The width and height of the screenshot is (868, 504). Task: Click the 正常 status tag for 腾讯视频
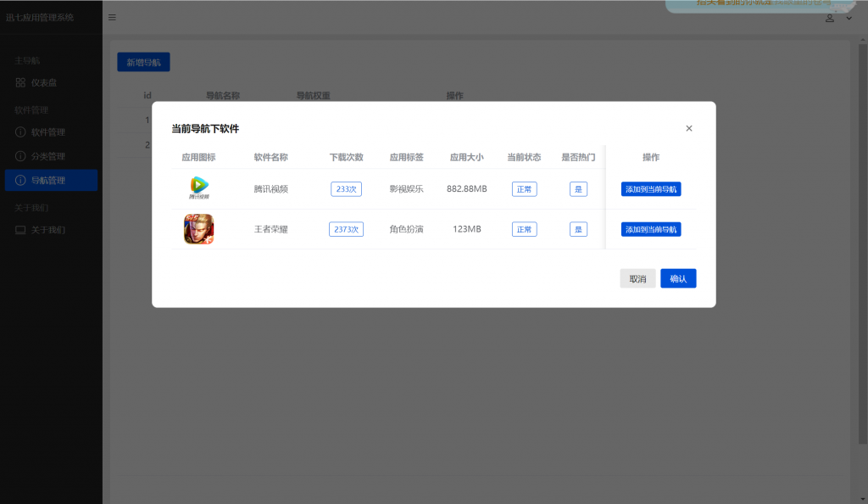524,189
